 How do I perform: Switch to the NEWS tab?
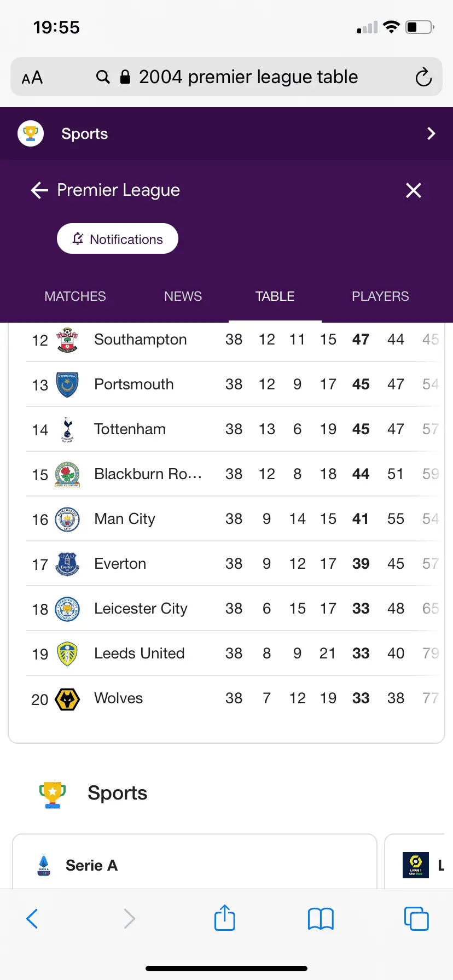coord(183,296)
